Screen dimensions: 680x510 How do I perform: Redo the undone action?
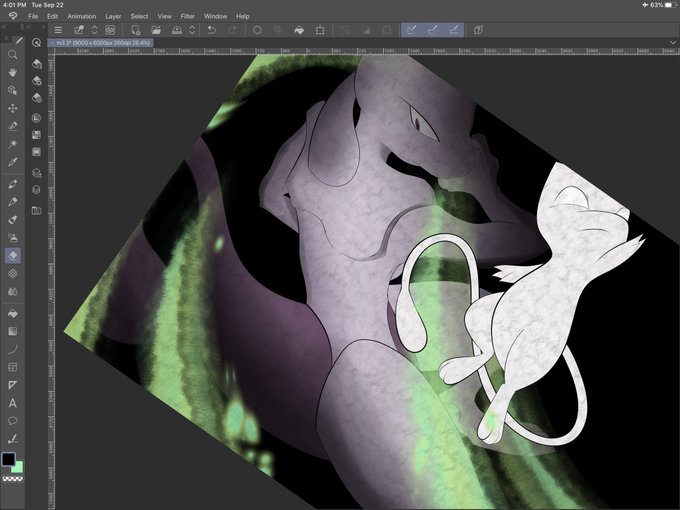pos(233,30)
